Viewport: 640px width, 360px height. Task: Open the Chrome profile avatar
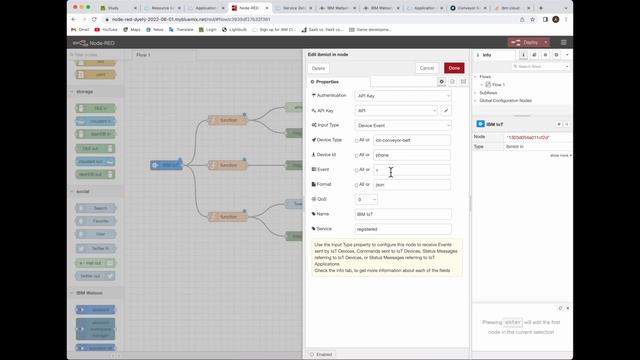click(556, 20)
